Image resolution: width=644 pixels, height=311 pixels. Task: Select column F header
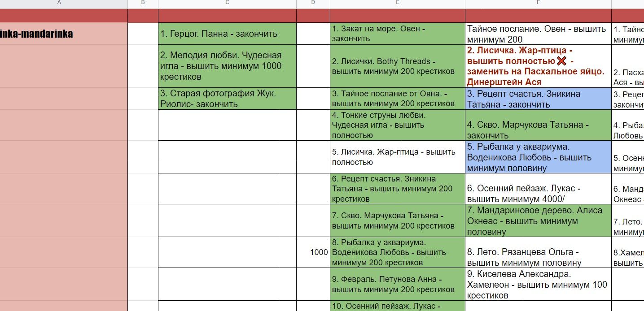pyautogui.click(x=538, y=3)
